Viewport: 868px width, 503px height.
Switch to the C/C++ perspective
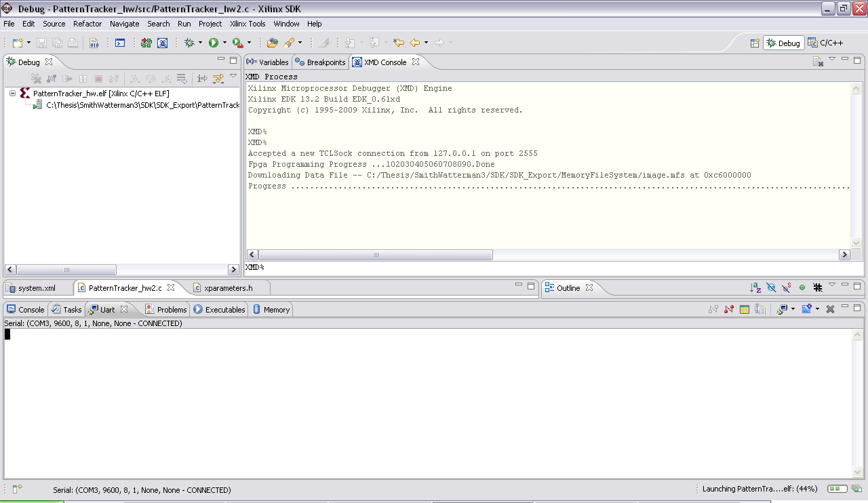825,43
